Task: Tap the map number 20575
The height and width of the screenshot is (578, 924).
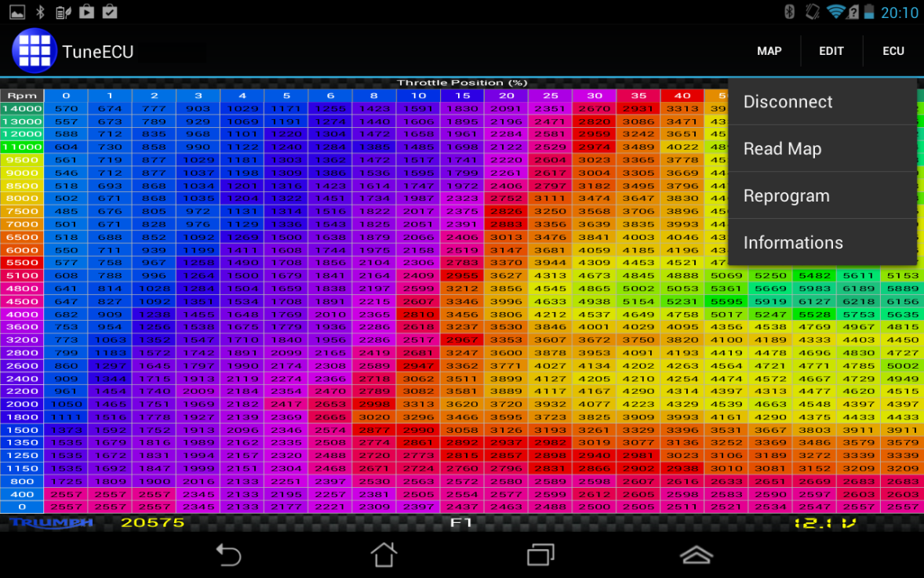Action: pyautogui.click(x=153, y=522)
